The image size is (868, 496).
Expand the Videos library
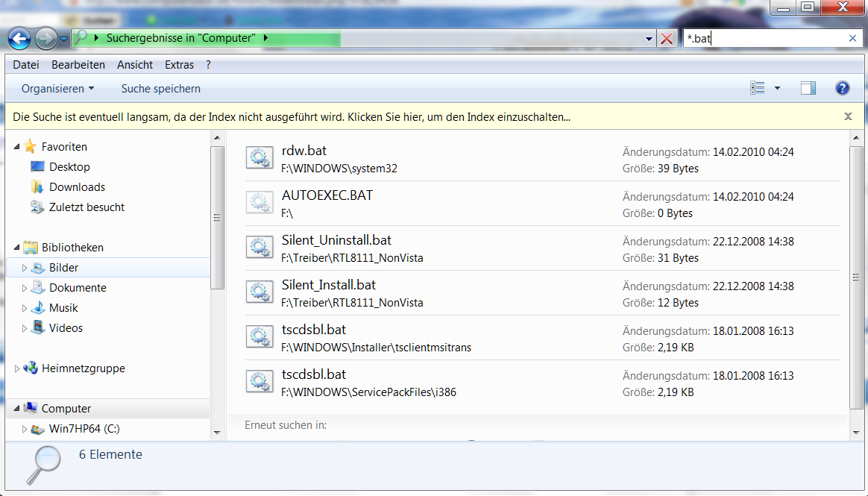(x=25, y=328)
